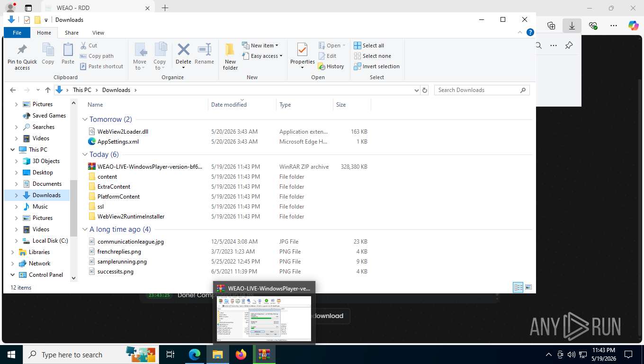Switch to Details view icon
The width and height of the screenshot is (644, 364).
point(518,287)
